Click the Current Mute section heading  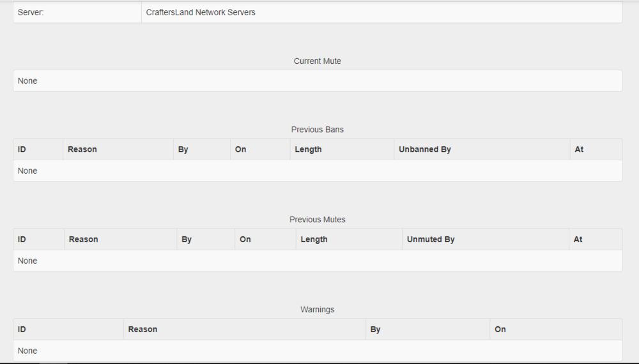[x=318, y=61]
